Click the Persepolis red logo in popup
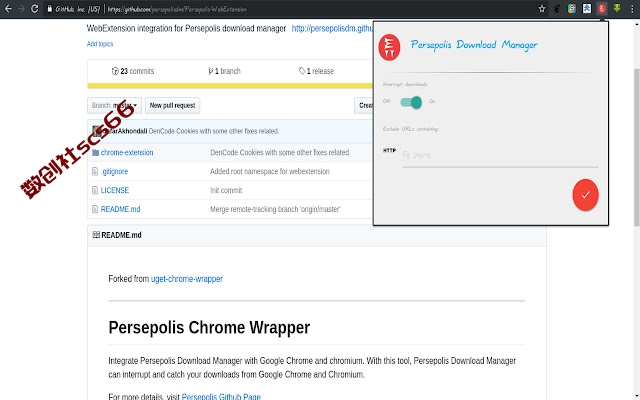Image resolution: width=640 pixels, height=400 pixels. coord(389,47)
